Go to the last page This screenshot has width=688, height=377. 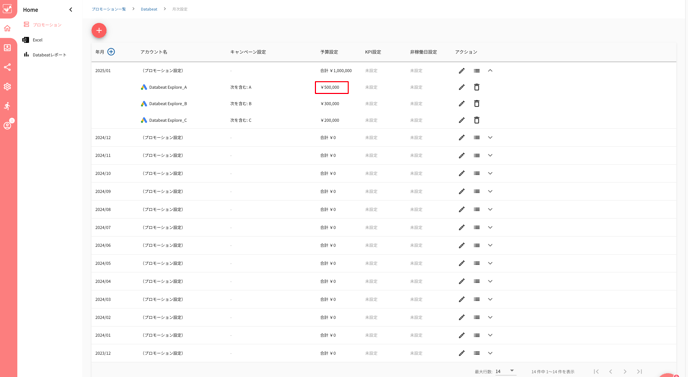coord(639,372)
